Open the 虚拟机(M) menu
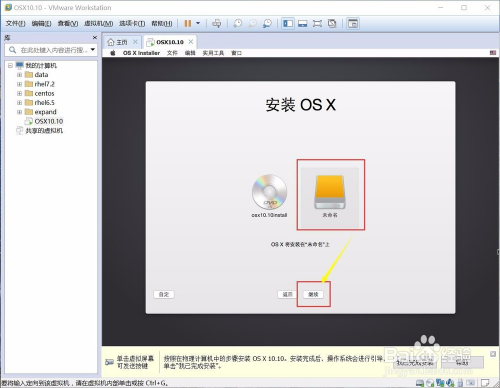This screenshot has height=388, width=500. (x=98, y=23)
